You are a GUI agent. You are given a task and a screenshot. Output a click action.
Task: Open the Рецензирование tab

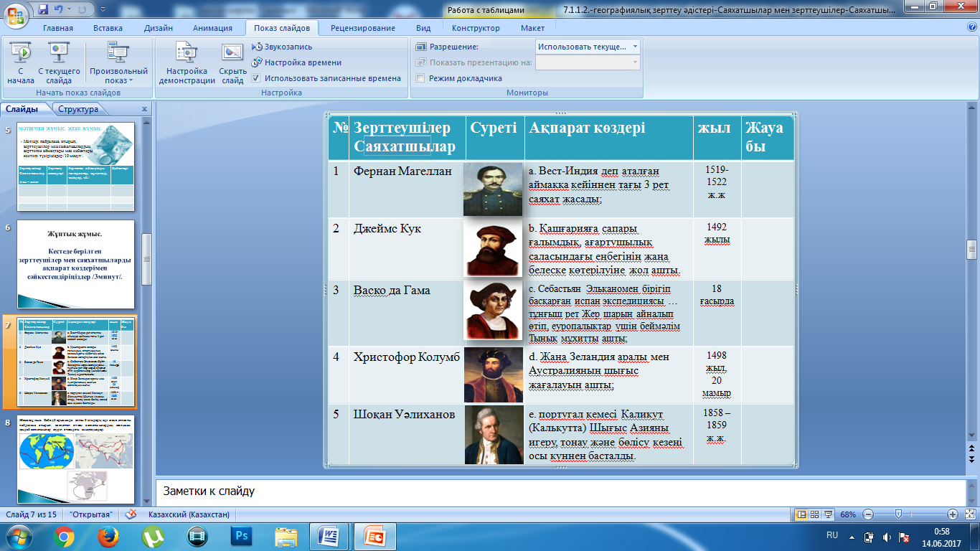coord(363,28)
